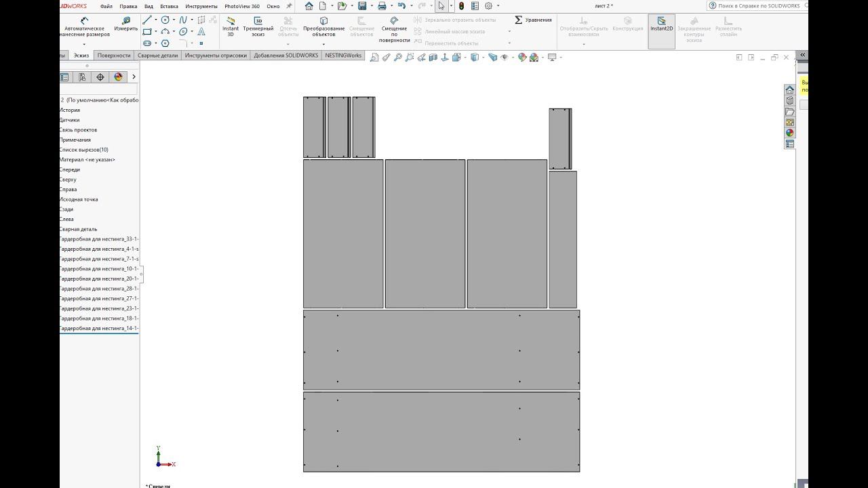
Task: Select the Circle sketch tool
Action: (x=165, y=20)
